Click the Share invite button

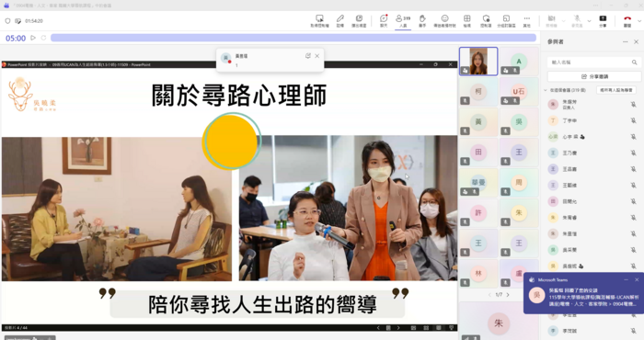coord(594,76)
